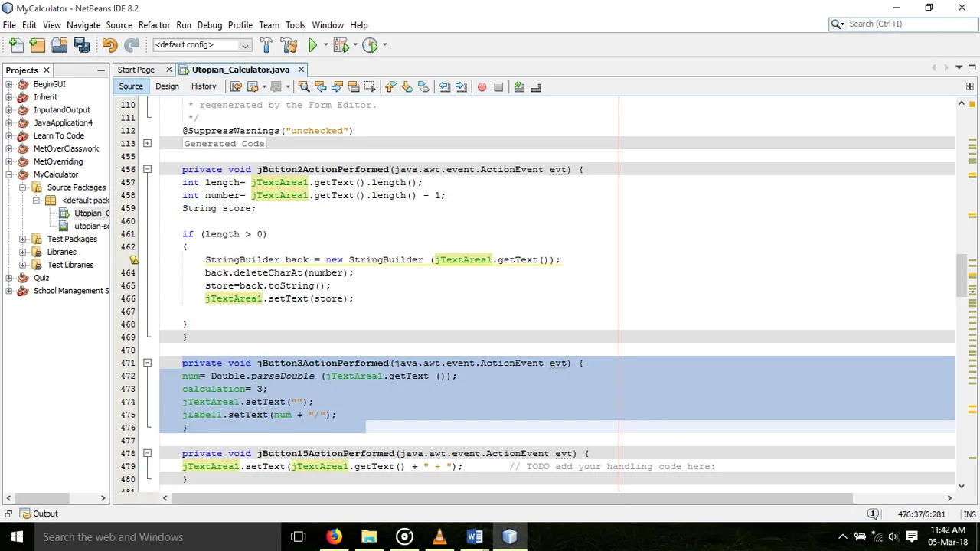Open the File menu
980x551 pixels.
point(9,25)
